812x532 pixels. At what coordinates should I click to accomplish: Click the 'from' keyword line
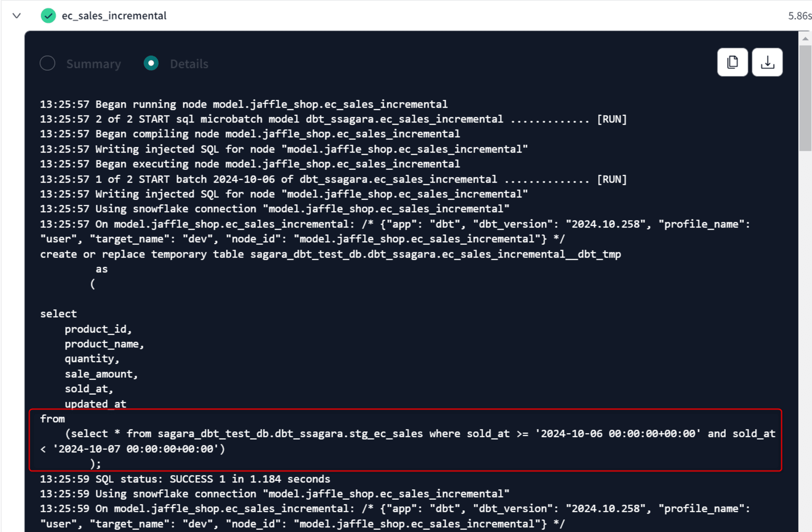tap(52, 419)
